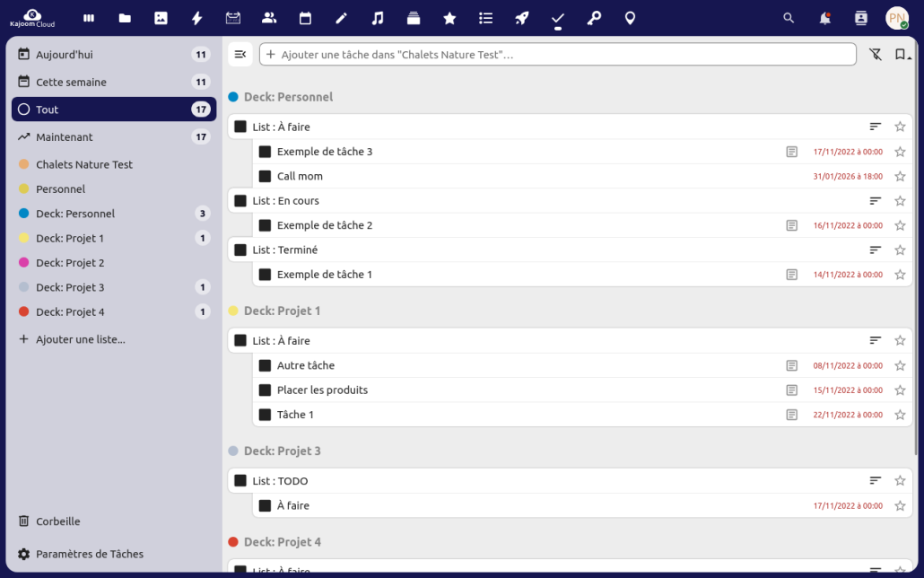Image resolution: width=924 pixels, height=578 pixels.
Task: Open the PN avatar menu
Action: point(897,17)
